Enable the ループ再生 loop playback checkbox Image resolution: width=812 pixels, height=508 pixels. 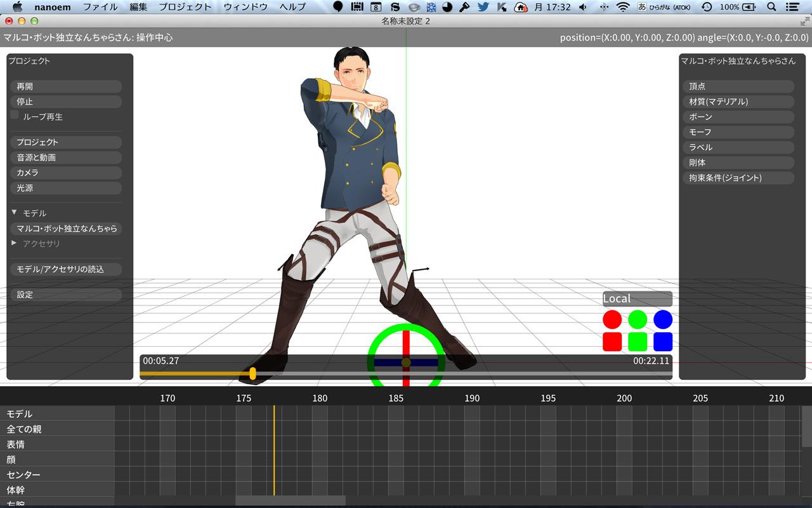point(14,114)
